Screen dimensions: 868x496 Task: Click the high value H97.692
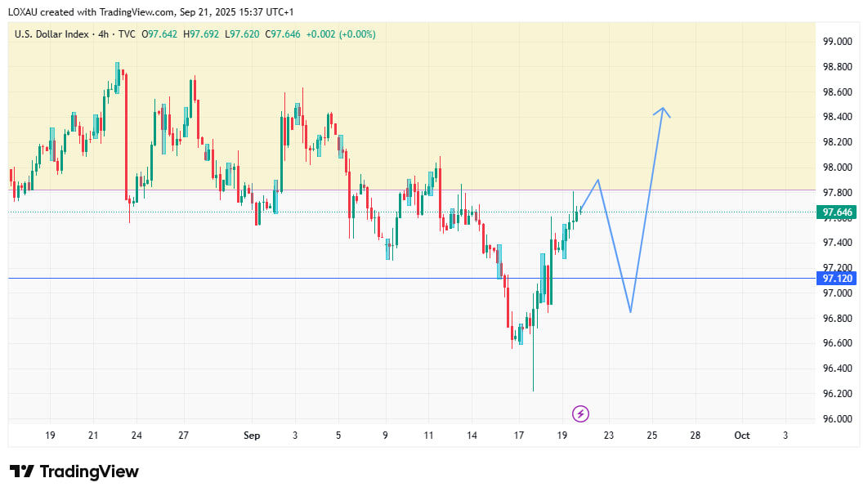coord(201,34)
